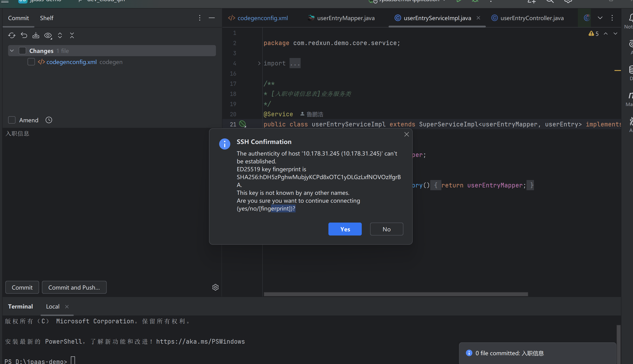Switch to the Shelf tab
633x364 pixels.
pyautogui.click(x=47, y=18)
